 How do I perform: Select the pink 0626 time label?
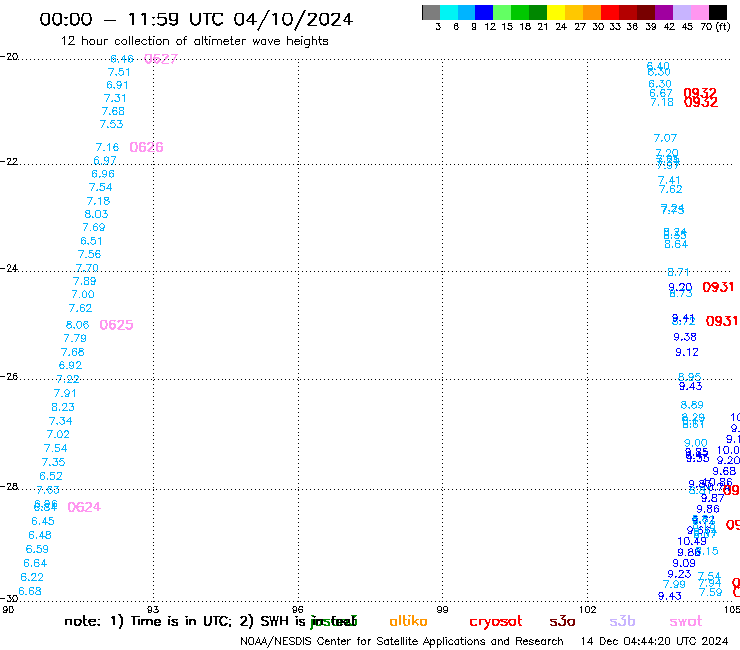[x=146, y=147]
